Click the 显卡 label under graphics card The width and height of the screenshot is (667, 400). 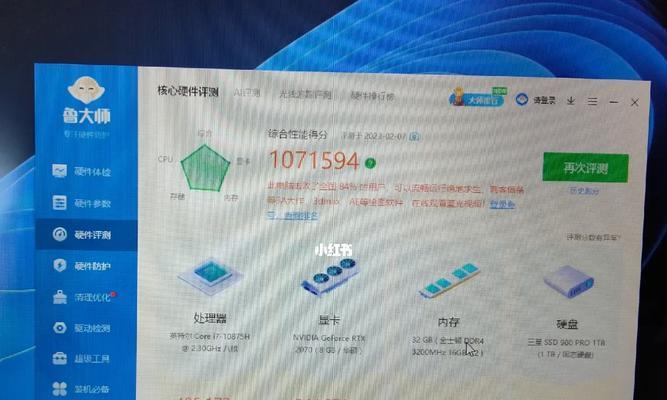click(x=330, y=320)
